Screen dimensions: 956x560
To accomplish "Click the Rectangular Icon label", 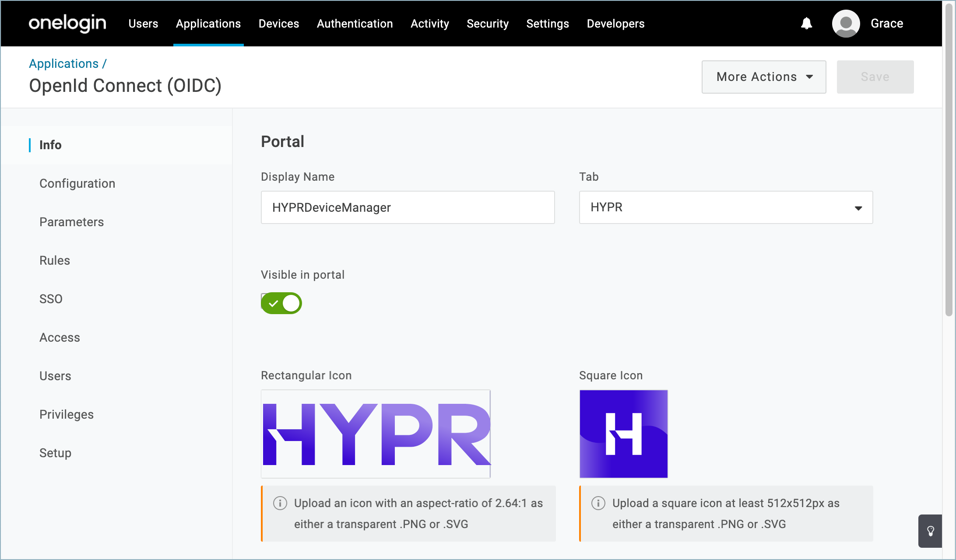I will pos(306,375).
